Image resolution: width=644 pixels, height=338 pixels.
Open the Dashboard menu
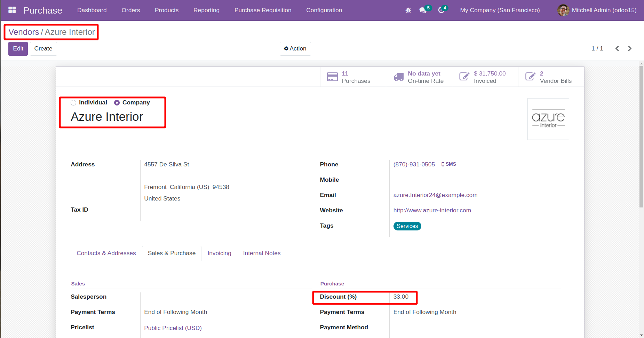[x=92, y=10]
